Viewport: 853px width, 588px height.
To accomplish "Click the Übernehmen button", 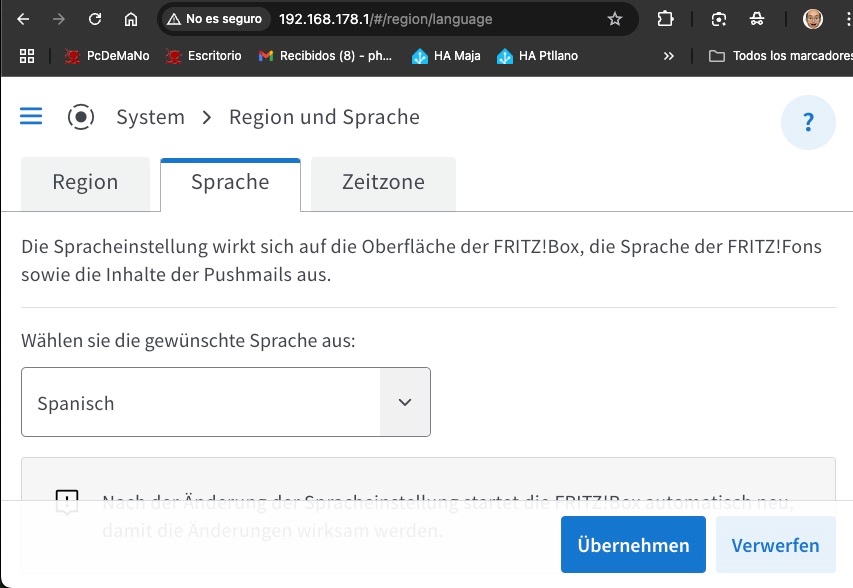I will point(633,544).
